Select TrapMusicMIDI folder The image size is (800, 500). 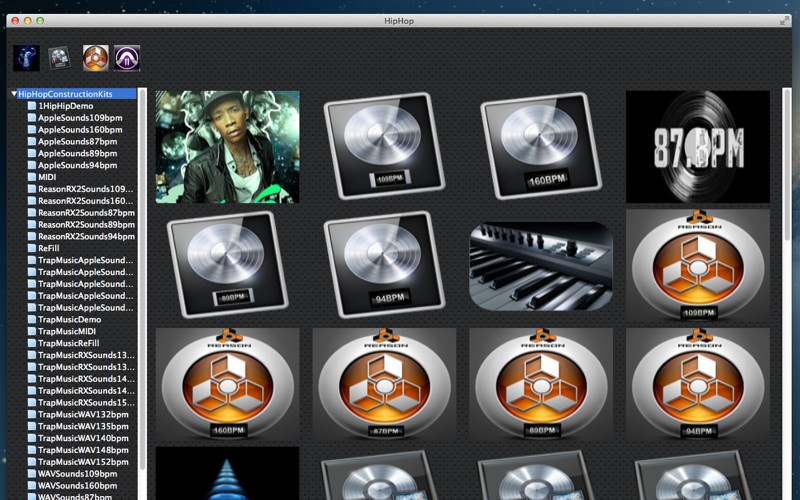click(x=67, y=331)
